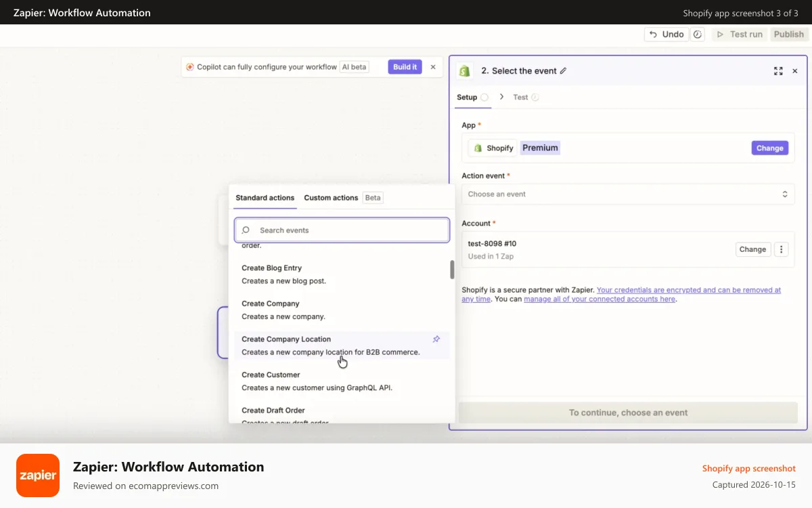The image size is (812, 508).
Task: Click the Shopify app chip
Action: point(493,148)
